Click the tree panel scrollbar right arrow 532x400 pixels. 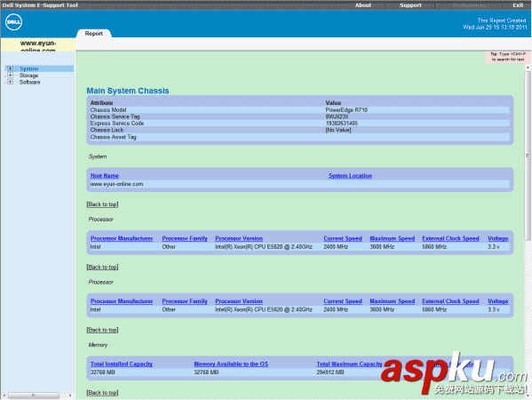tap(70, 396)
